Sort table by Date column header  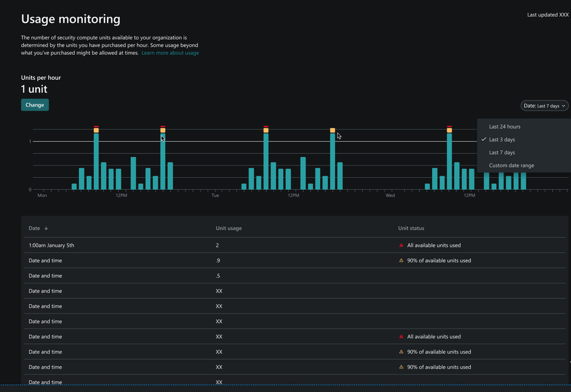(x=38, y=228)
